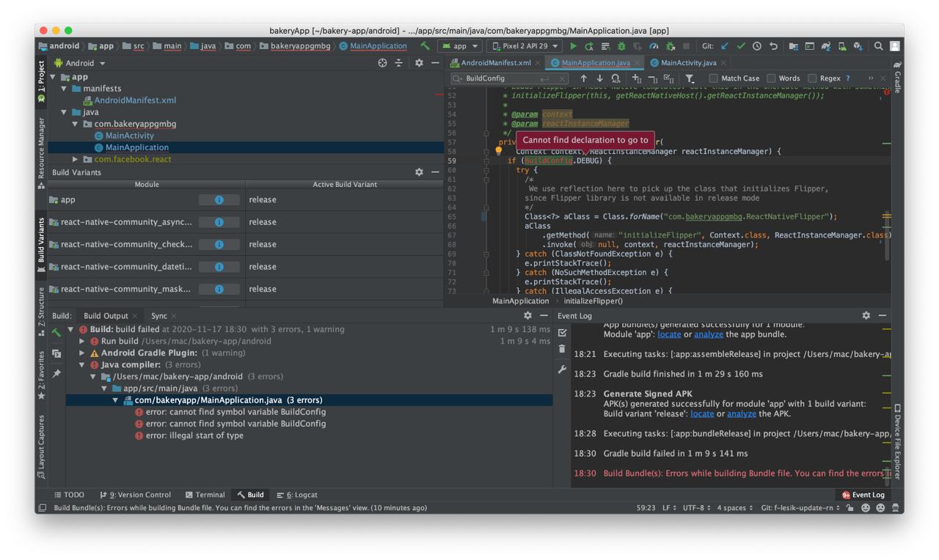This screenshot has height=560, width=939.
Task: Open the Device File Explorer side tab
Action: coord(897,442)
